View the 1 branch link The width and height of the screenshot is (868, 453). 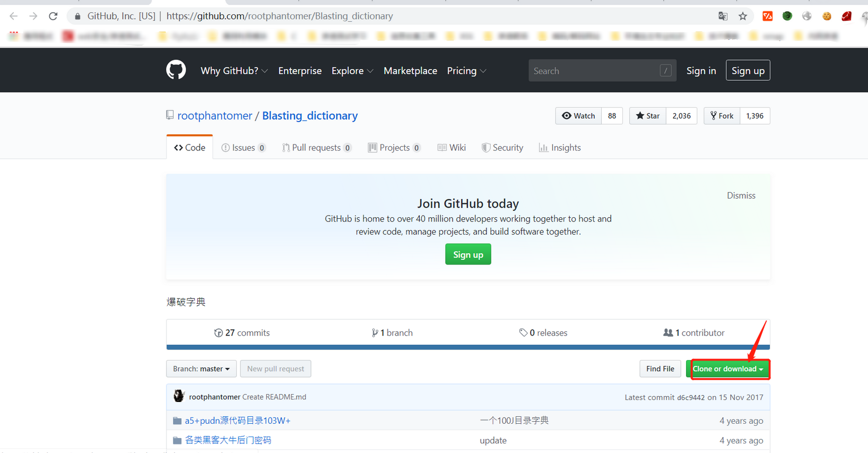[392, 332]
